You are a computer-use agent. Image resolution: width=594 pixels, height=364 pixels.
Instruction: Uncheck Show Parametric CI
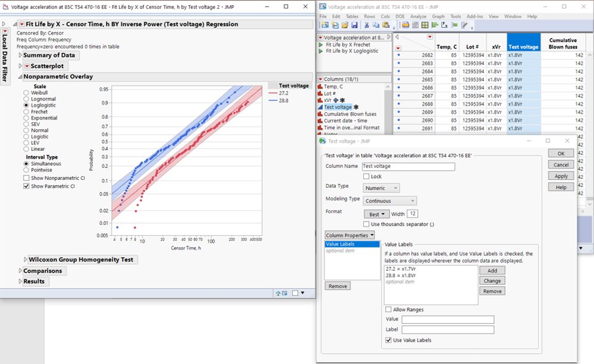[26, 186]
